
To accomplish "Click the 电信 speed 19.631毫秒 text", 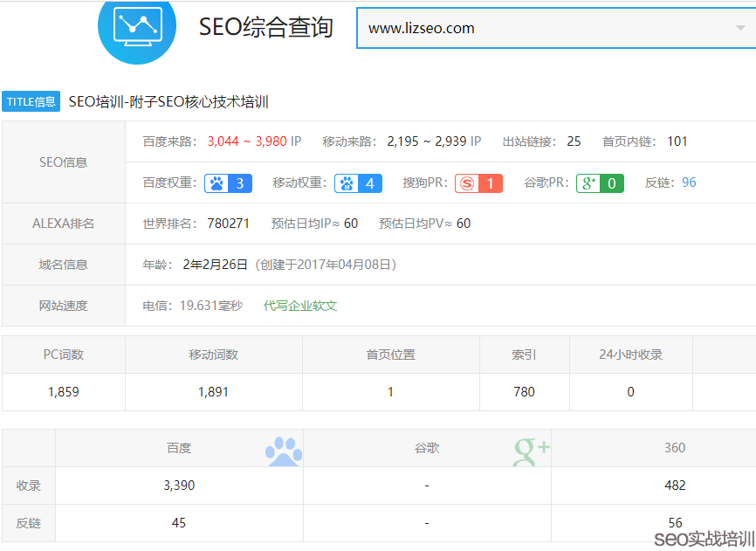I will click(x=211, y=306).
